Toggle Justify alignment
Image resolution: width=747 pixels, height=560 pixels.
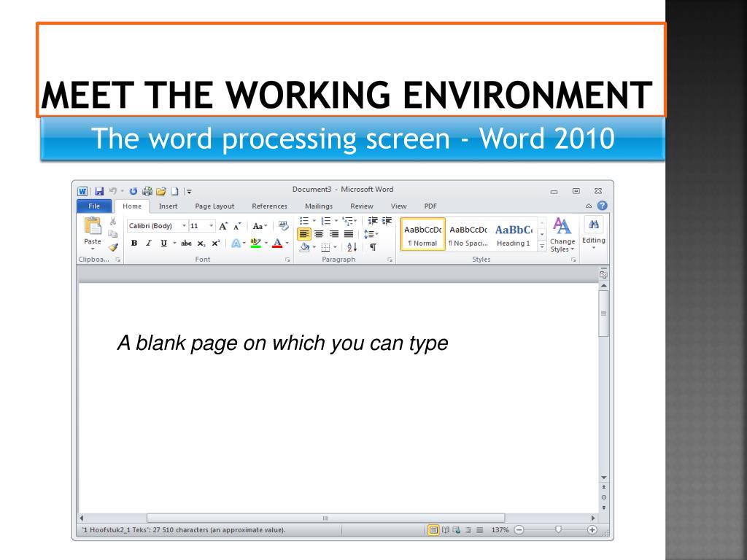(x=349, y=234)
